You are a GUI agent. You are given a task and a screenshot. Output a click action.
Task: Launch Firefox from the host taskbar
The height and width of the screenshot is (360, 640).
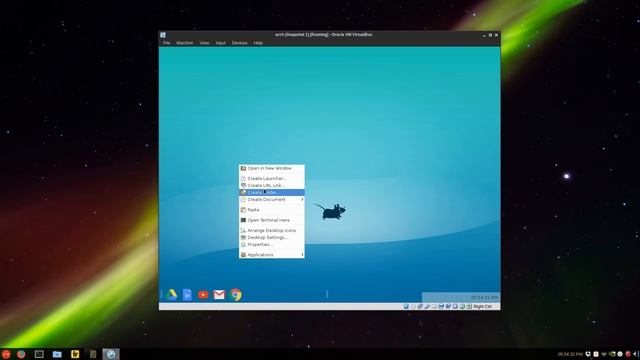click(21, 354)
